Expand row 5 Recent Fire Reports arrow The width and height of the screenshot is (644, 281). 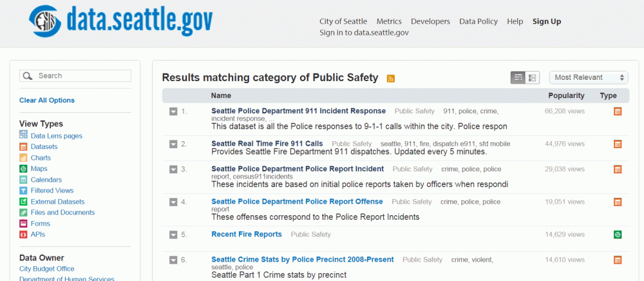(x=173, y=235)
